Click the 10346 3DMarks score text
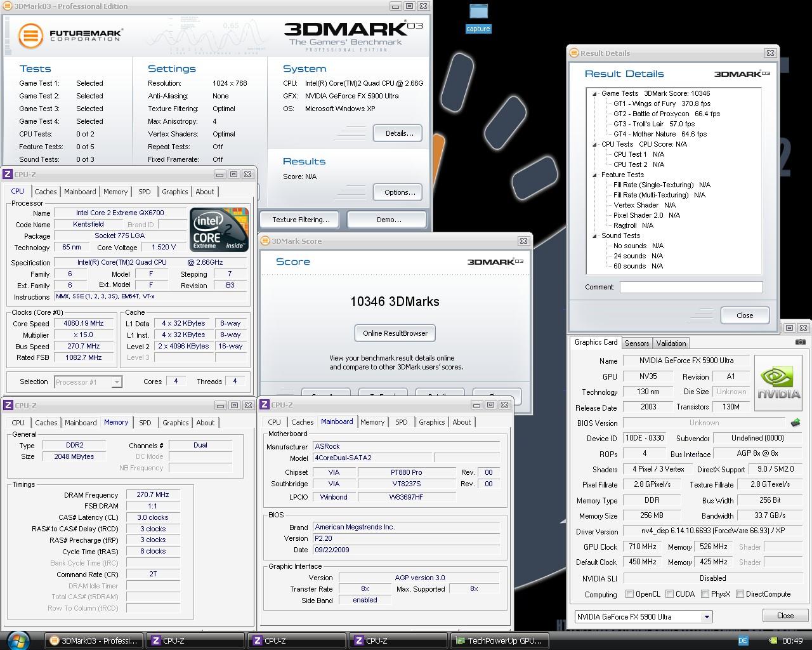 click(395, 302)
